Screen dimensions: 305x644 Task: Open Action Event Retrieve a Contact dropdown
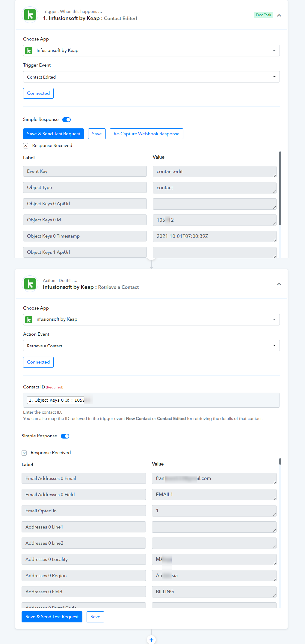[x=151, y=346]
